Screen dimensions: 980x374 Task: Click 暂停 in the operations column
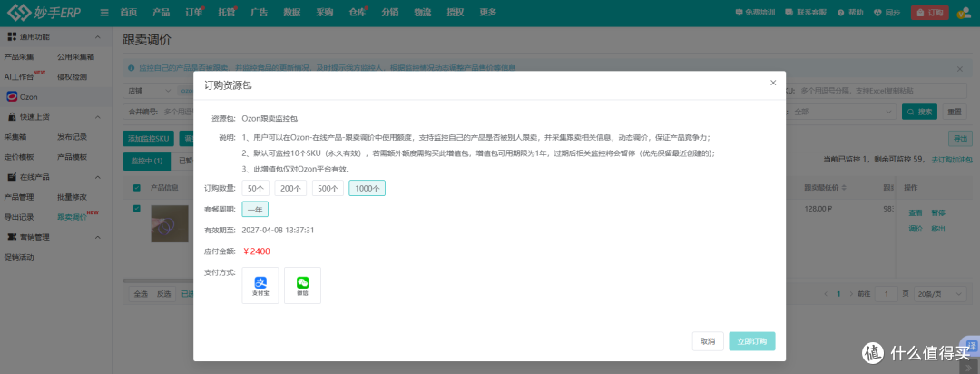[x=938, y=212]
